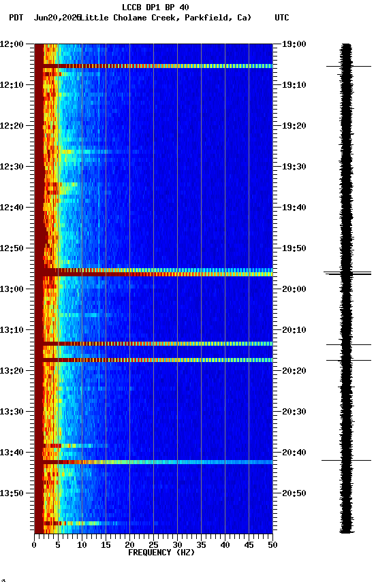
Task: Click the '12:00' PDT time label
Action: click(x=12, y=44)
